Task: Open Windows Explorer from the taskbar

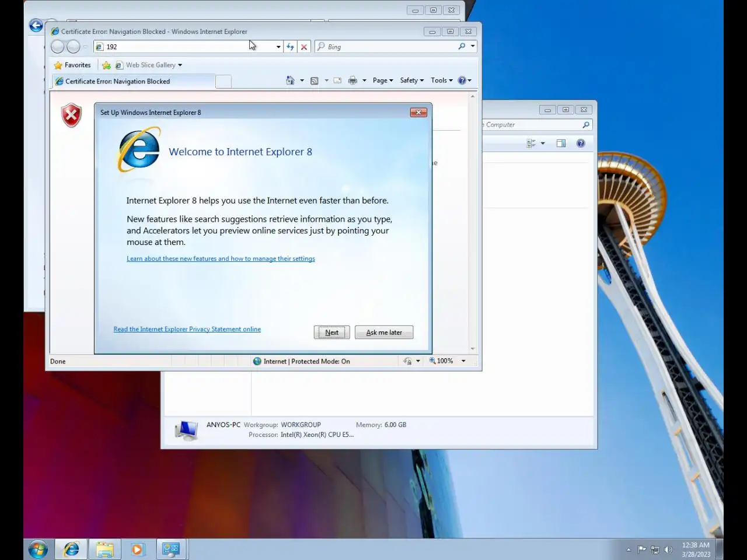Action: click(x=104, y=549)
